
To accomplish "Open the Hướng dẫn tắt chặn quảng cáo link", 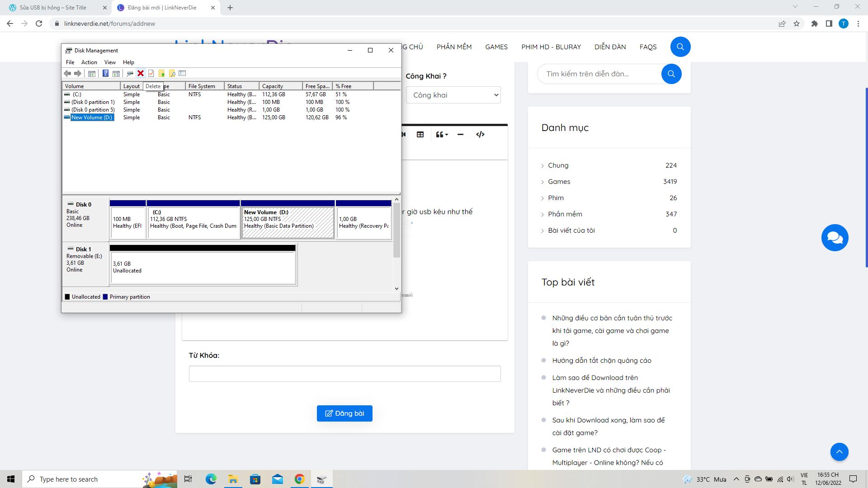I will 601,361.
